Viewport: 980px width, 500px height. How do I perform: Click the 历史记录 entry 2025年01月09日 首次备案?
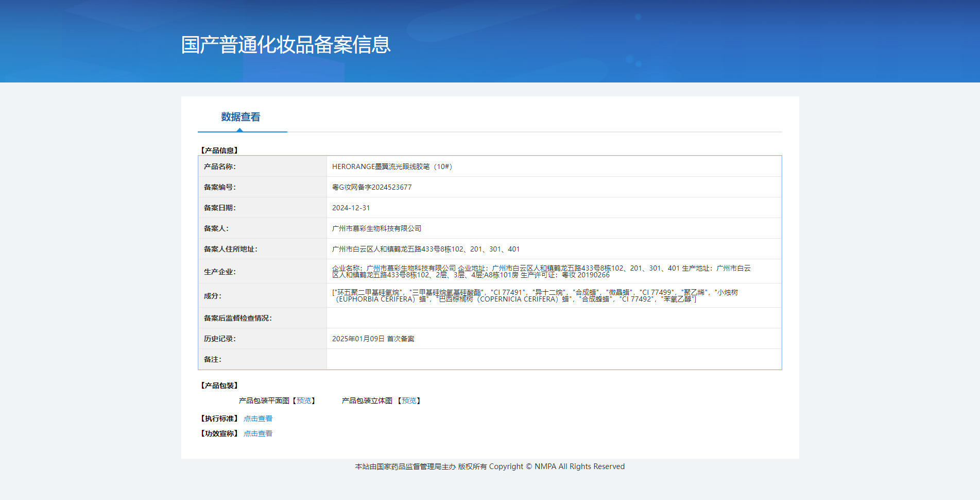(373, 339)
